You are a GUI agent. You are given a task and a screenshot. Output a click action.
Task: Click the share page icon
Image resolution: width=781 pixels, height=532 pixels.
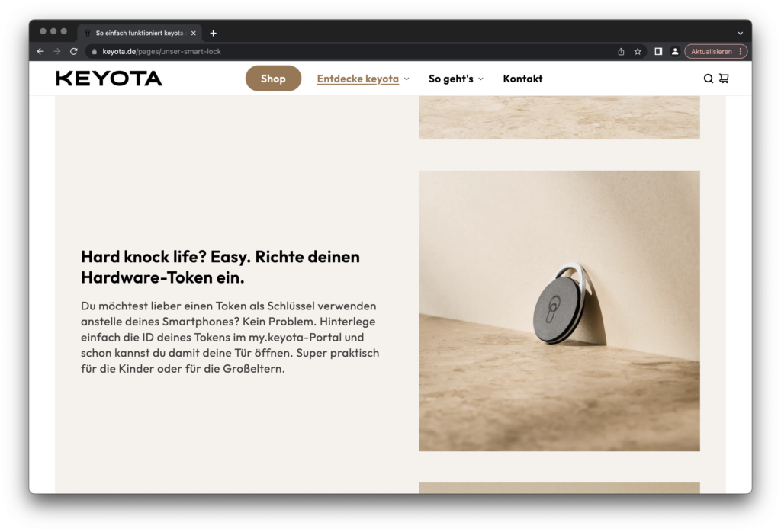pyautogui.click(x=621, y=52)
